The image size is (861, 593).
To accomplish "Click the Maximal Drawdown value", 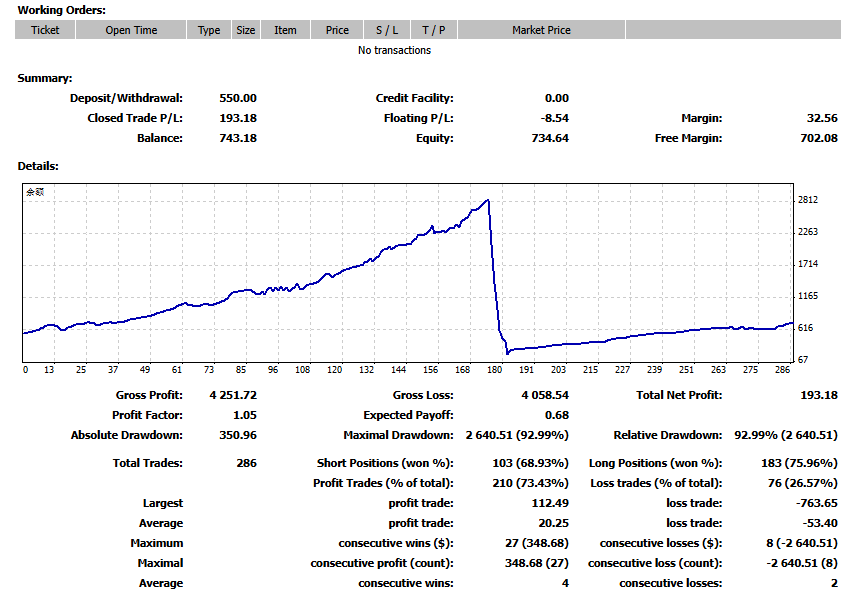I will 517,435.
